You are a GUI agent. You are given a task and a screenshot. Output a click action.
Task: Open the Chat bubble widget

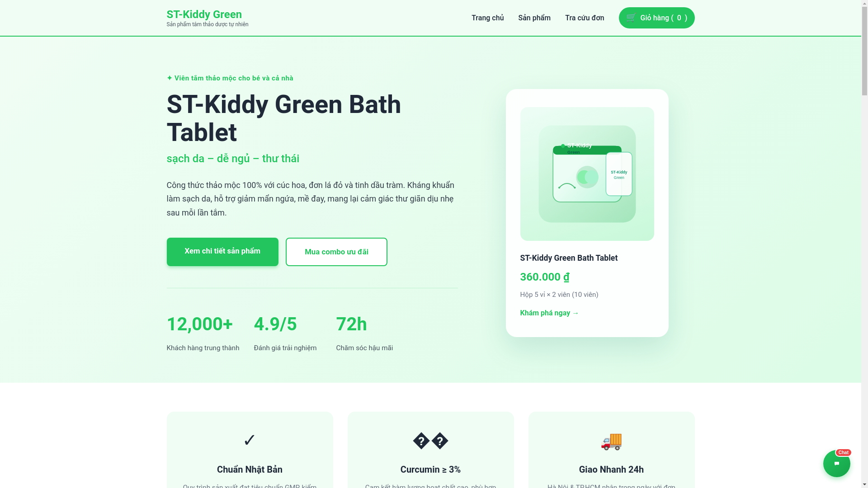836,463
